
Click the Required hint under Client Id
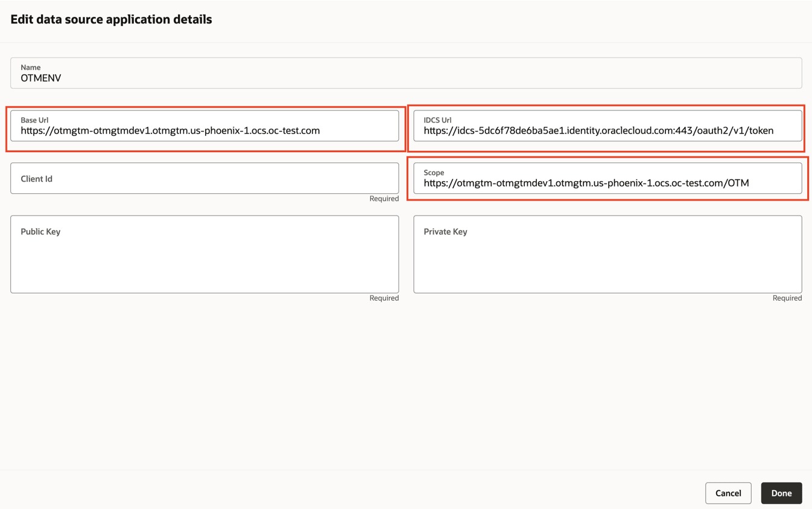[384, 198]
